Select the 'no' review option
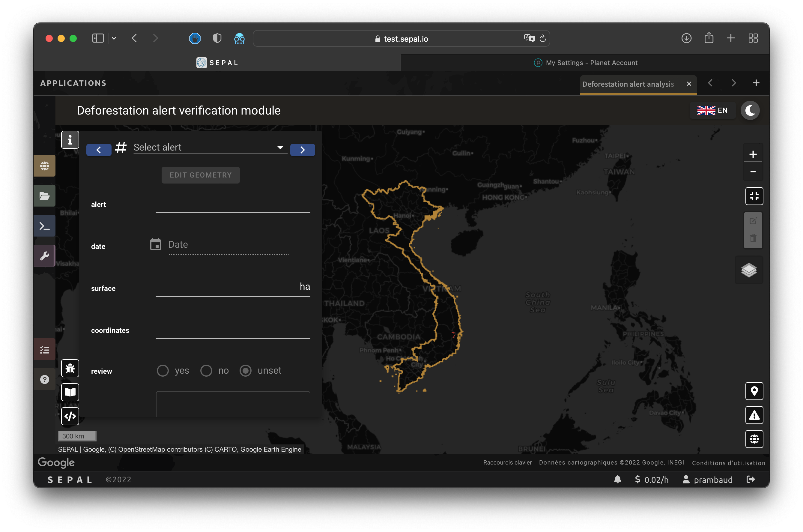 click(x=206, y=370)
